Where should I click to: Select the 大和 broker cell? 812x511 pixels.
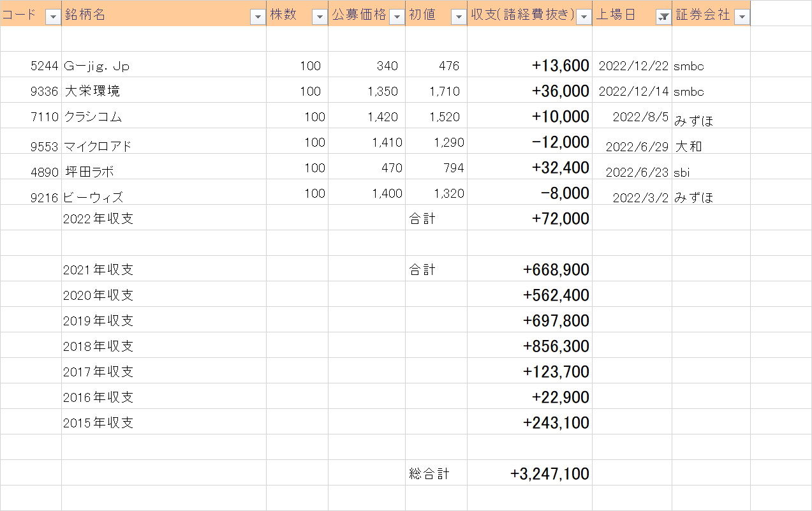click(711, 141)
